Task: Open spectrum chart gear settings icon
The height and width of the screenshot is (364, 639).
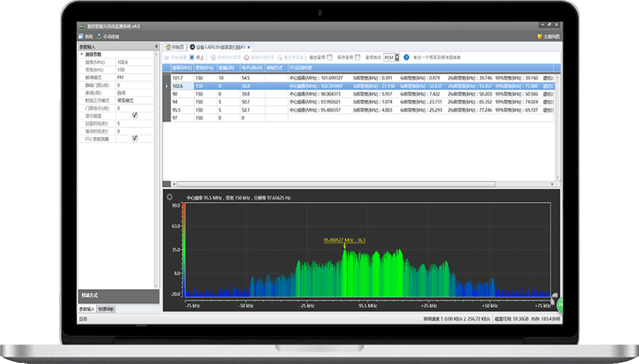Action: pos(169,197)
